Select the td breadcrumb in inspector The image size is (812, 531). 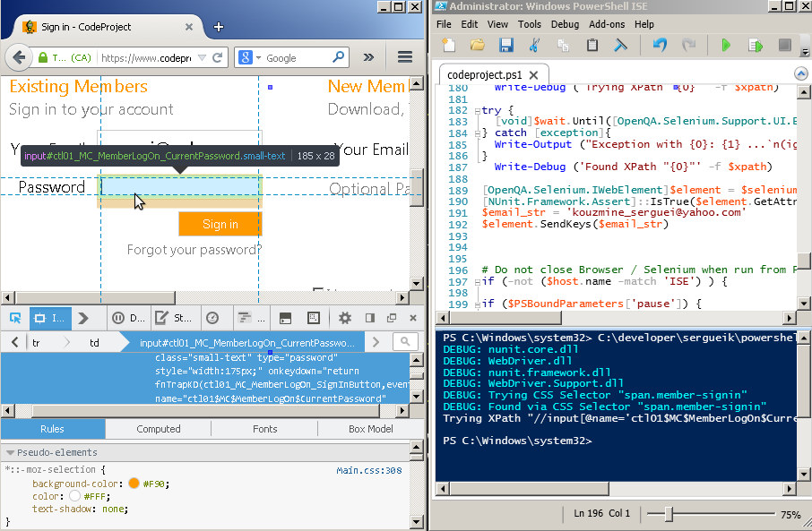94,343
